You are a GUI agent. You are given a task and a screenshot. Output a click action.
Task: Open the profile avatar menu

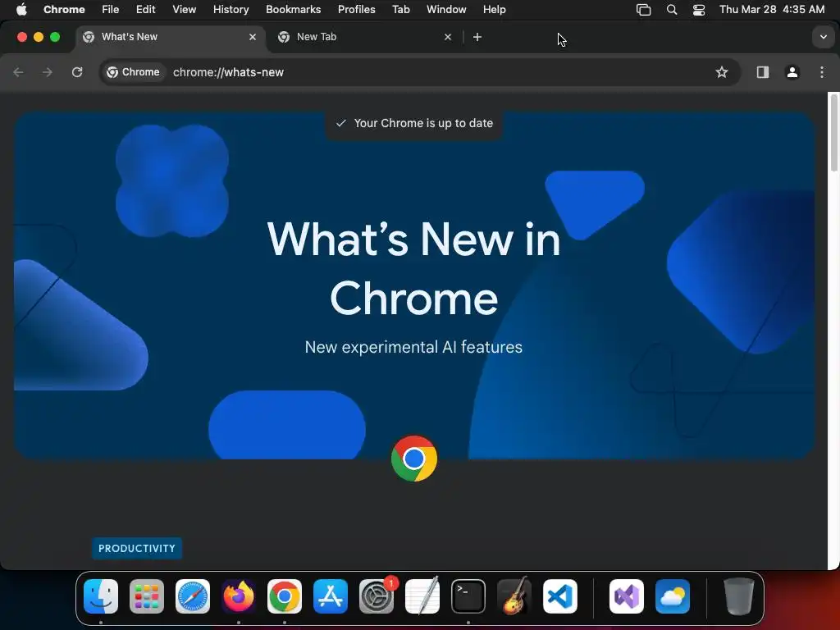(792, 72)
